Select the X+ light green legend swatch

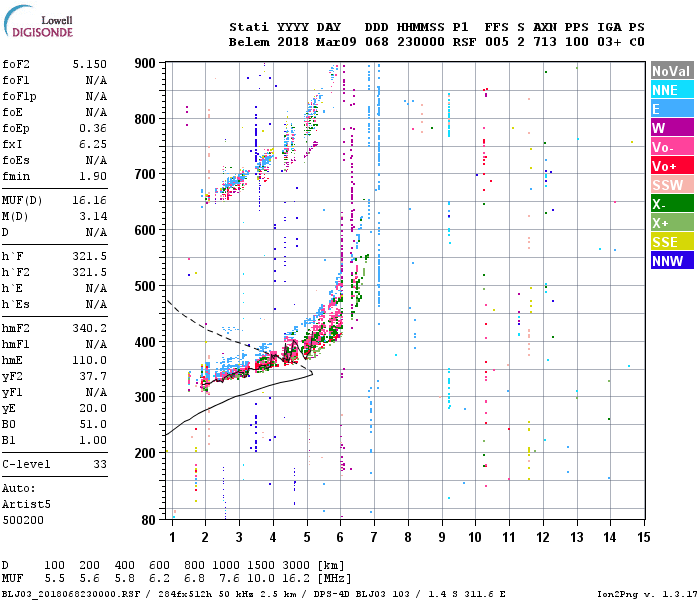tap(672, 223)
